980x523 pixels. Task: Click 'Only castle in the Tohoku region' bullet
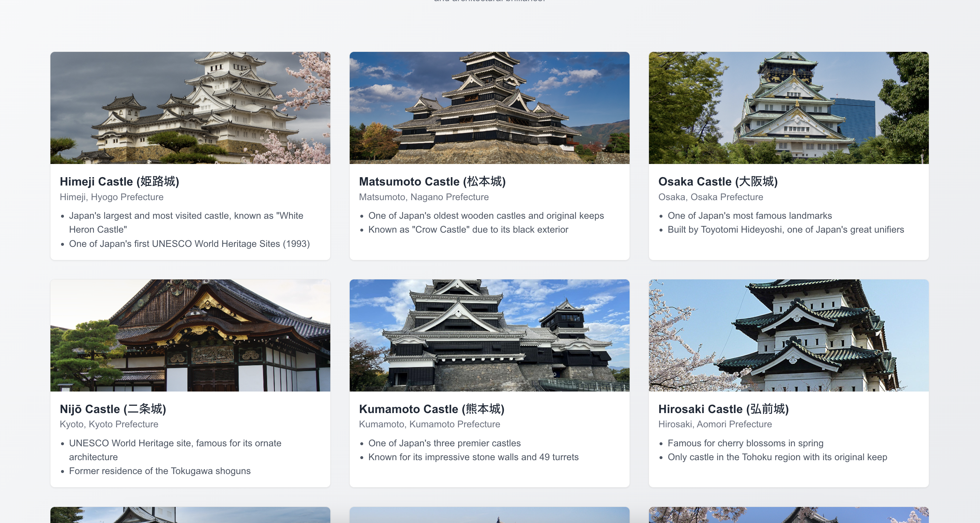click(777, 457)
